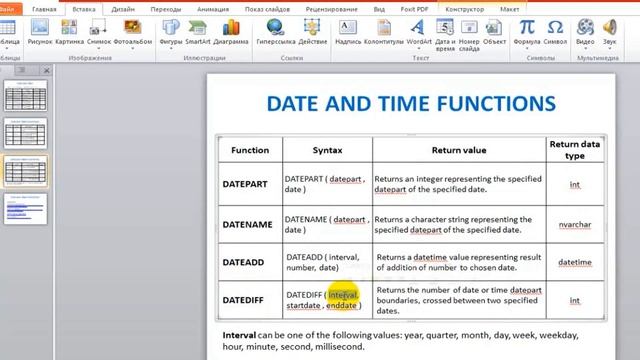The image size is (640, 360).
Task: Switch to the Главная tab
Action: point(44,9)
